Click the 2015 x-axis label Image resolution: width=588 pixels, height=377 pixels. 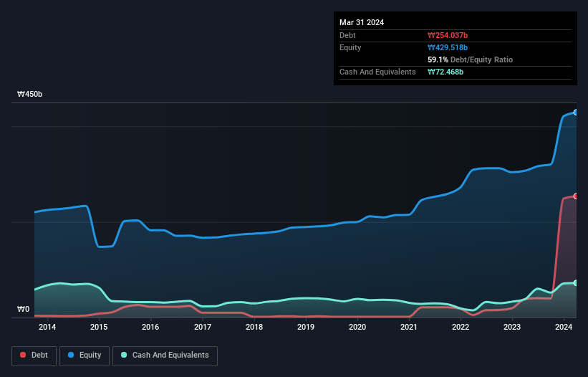point(99,327)
